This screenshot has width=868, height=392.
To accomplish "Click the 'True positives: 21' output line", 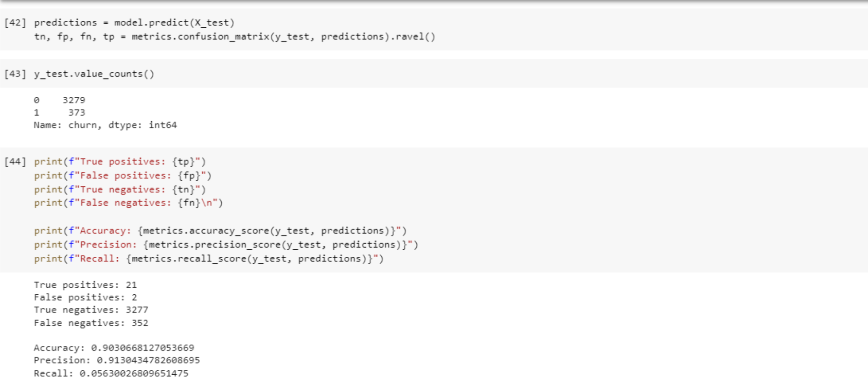I will 85,285.
